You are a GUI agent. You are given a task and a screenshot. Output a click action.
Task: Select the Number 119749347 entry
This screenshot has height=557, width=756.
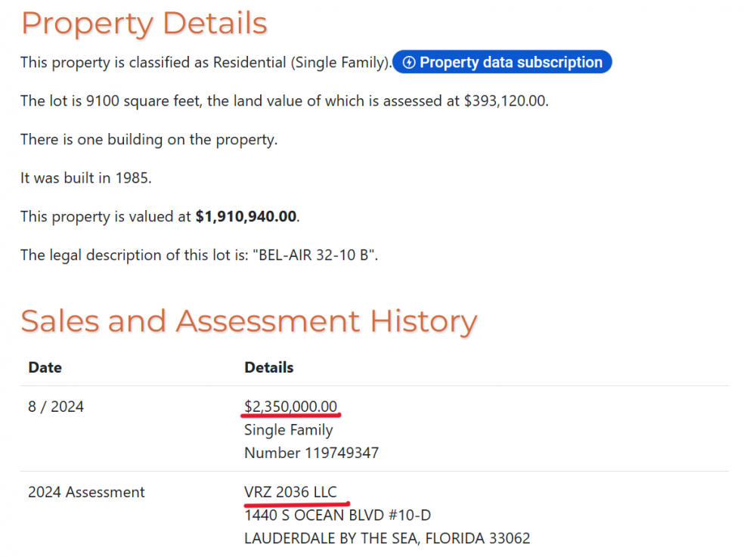pos(311,453)
